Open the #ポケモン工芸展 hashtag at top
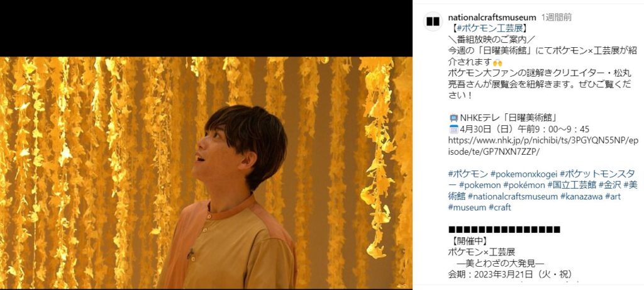The height and width of the screenshot is (290, 644). tap(489, 28)
